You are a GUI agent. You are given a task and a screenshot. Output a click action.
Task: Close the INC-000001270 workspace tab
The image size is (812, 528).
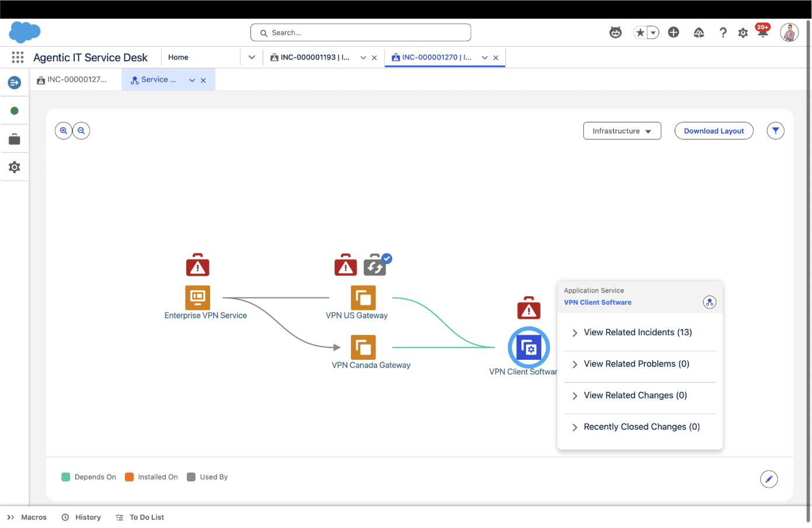pos(496,58)
